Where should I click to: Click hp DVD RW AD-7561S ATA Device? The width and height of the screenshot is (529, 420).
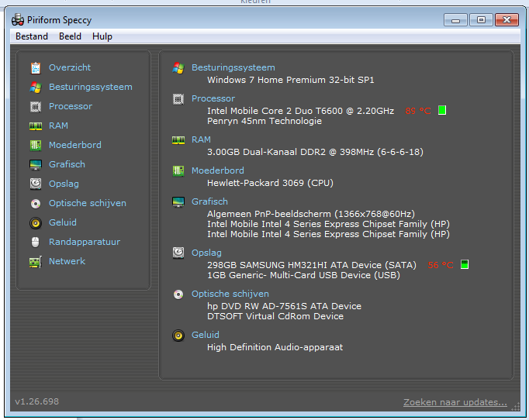(x=284, y=306)
